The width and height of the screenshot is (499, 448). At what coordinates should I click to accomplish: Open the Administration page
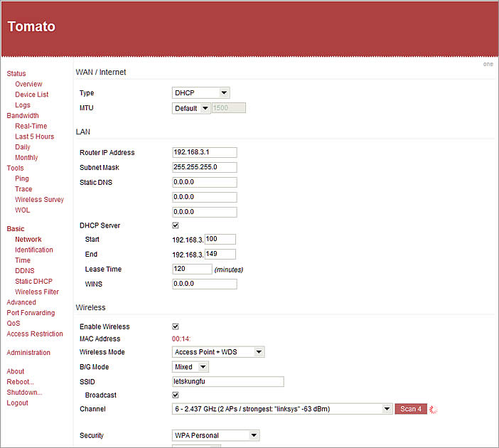pos(28,353)
